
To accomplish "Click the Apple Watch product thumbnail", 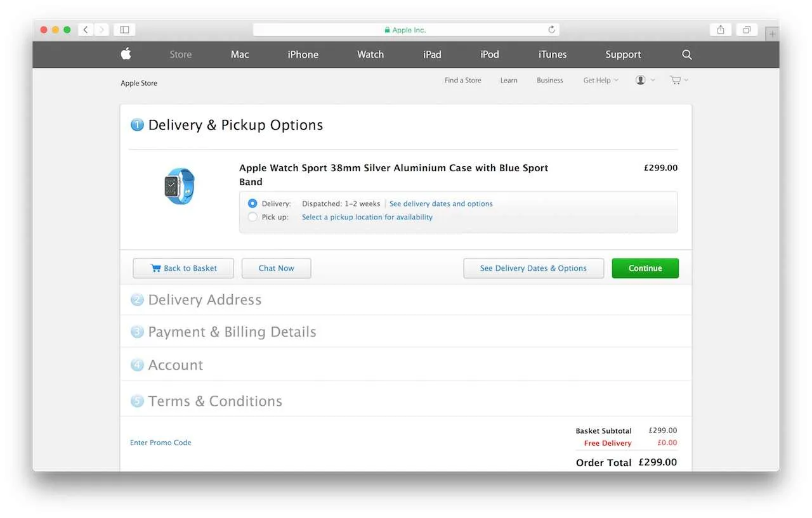I will pyautogui.click(x=180, y=186).
